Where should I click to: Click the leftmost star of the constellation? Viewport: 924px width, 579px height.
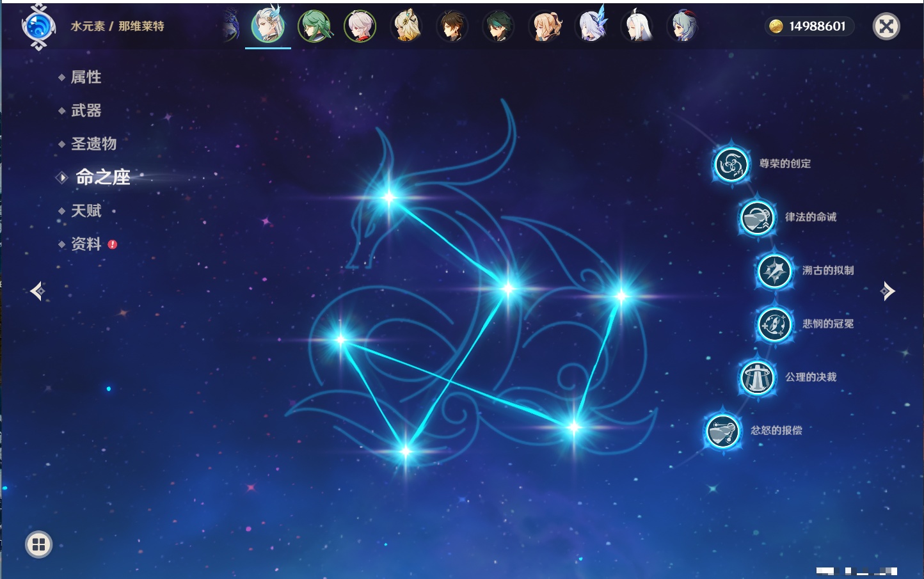[340, 340]
